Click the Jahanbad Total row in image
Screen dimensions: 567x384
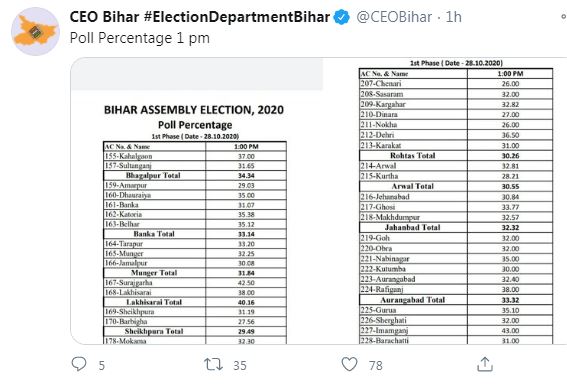click(456, 227)
